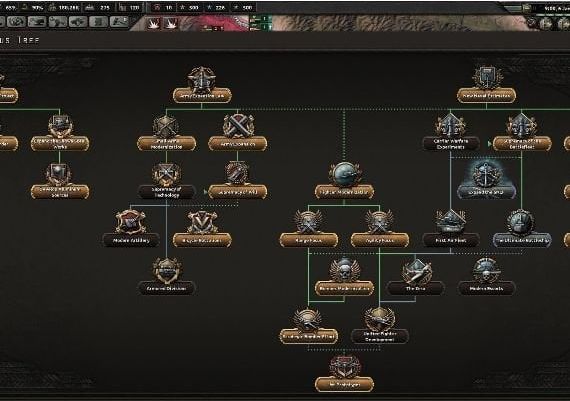Open the bottom-most air branch focus icon
Viewport: 570px width, 401px height.
point(344,366)
